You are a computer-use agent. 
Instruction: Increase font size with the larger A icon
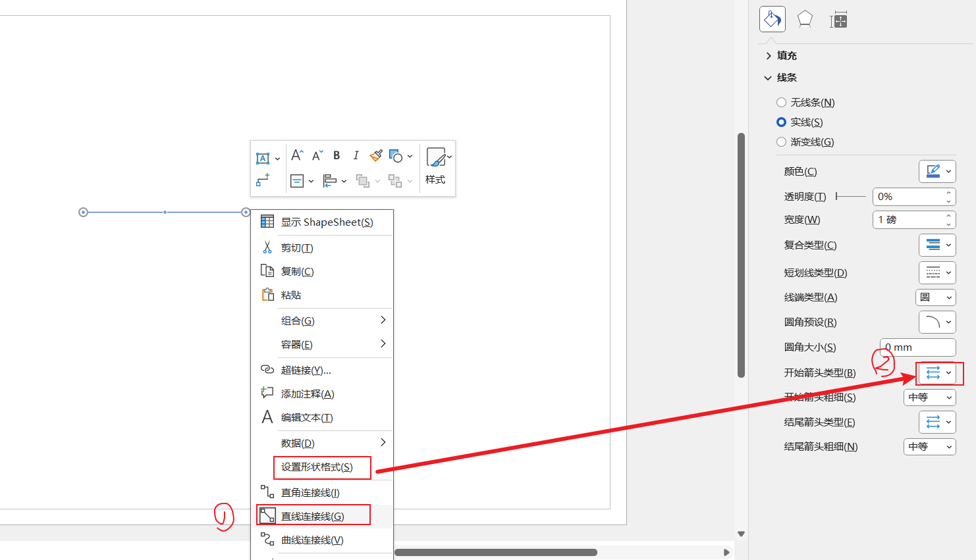click(x=297, y=155)
